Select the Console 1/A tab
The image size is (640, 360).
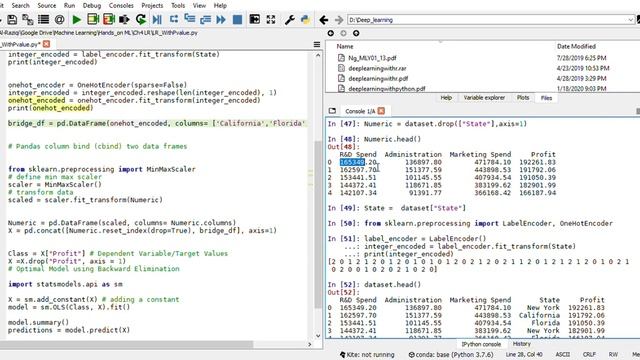point(360,111)
